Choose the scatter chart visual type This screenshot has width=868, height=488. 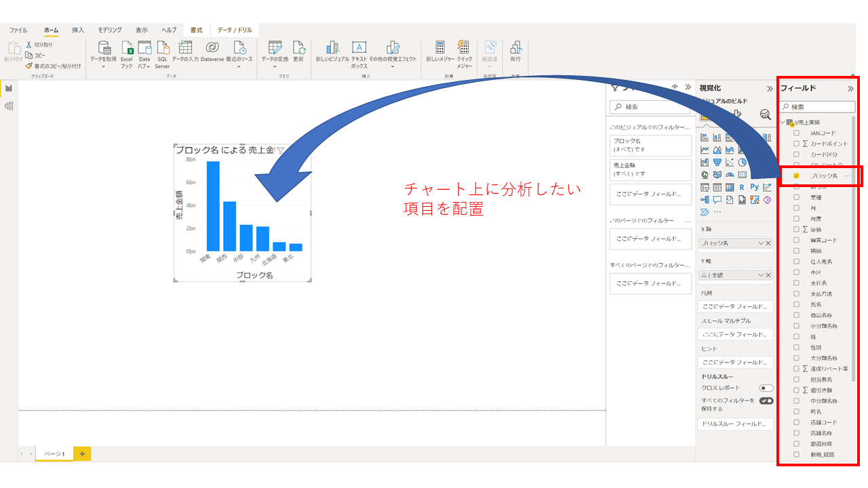click(x=730, y=163)
